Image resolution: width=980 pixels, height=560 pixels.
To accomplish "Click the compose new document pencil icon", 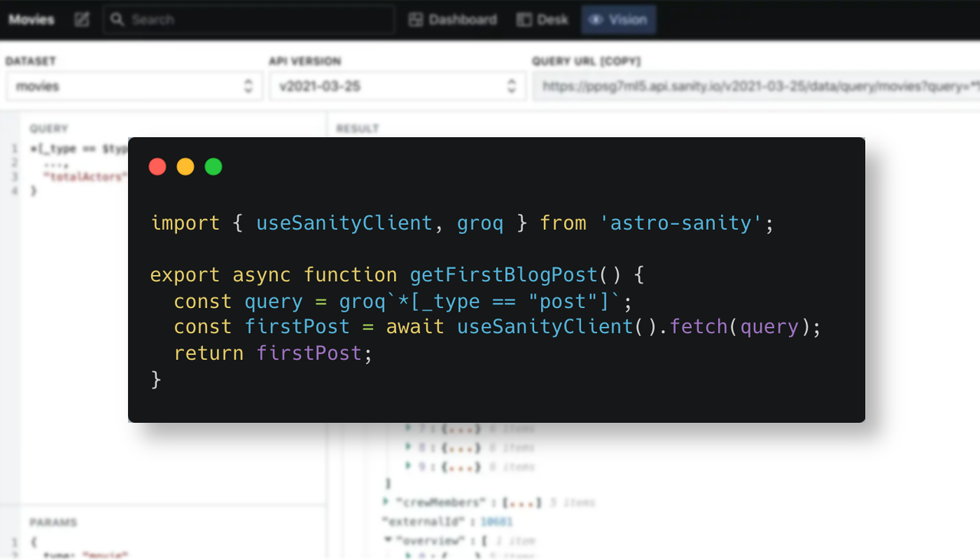I will [82, 20].
